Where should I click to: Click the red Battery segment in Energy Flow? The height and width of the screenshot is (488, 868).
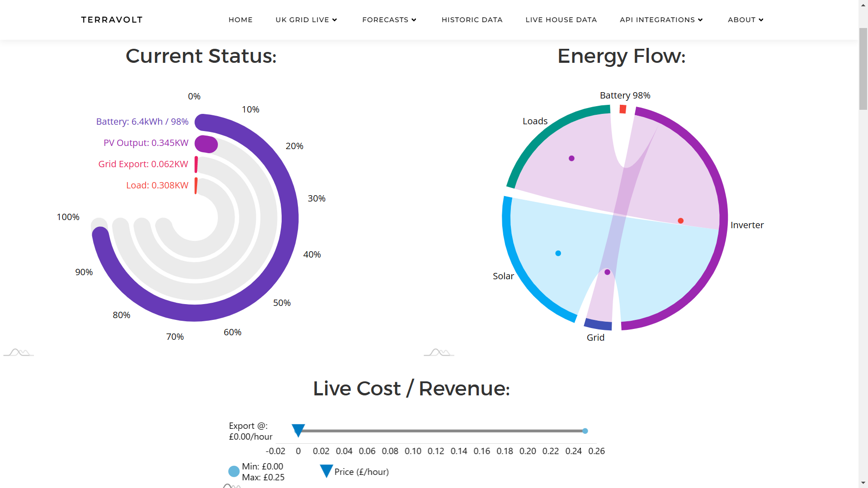click(623, 109)
